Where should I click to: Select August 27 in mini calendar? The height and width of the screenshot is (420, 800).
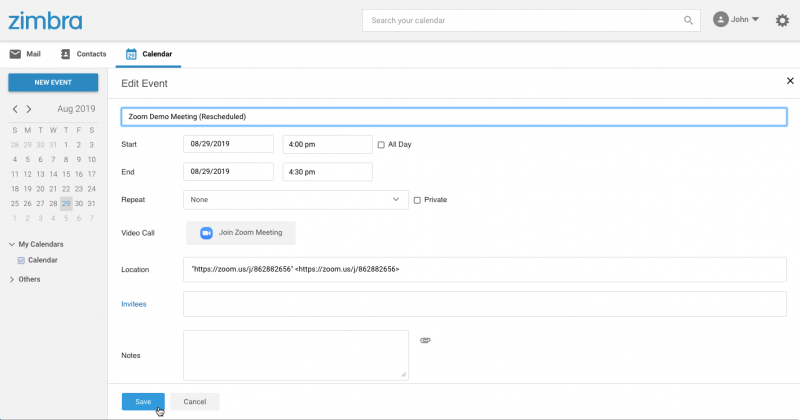[40, 204]
